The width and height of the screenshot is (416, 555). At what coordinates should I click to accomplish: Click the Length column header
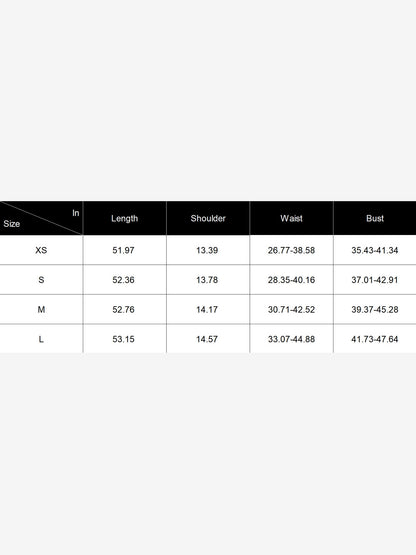[x=125, y=218]
